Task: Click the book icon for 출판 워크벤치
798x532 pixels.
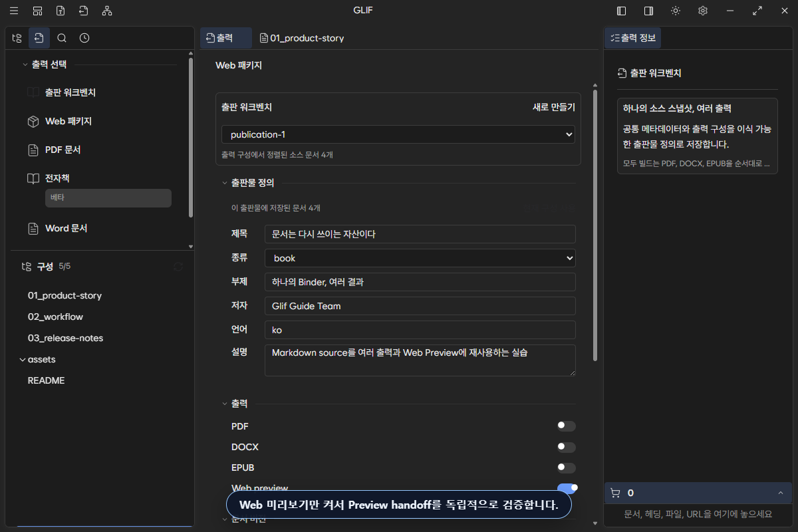Action: point(33,92)
